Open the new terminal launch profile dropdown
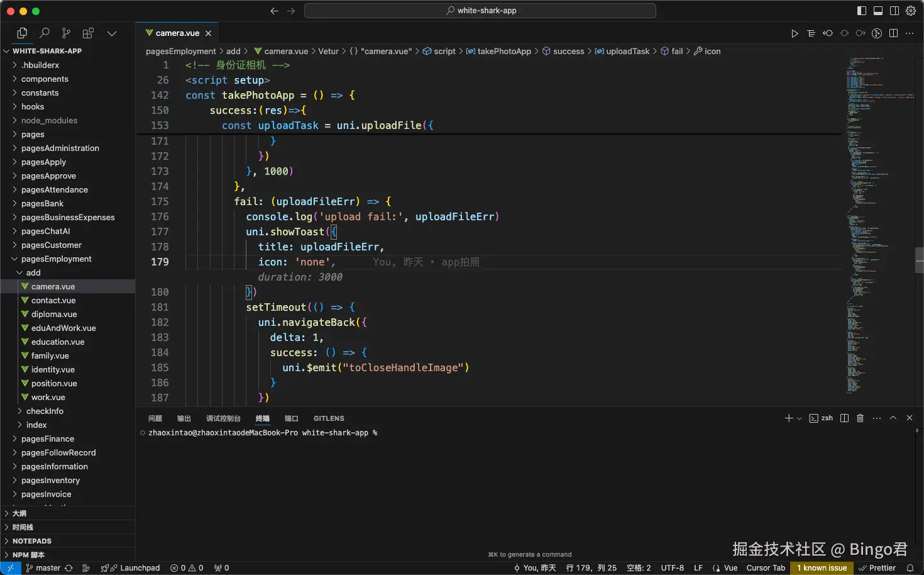Viewport: 924px width, 575px height. (800, 418)
